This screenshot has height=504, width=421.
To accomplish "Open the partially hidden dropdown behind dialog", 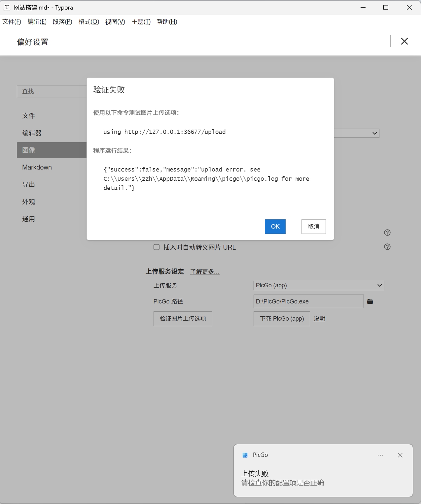I will [374, 133].
